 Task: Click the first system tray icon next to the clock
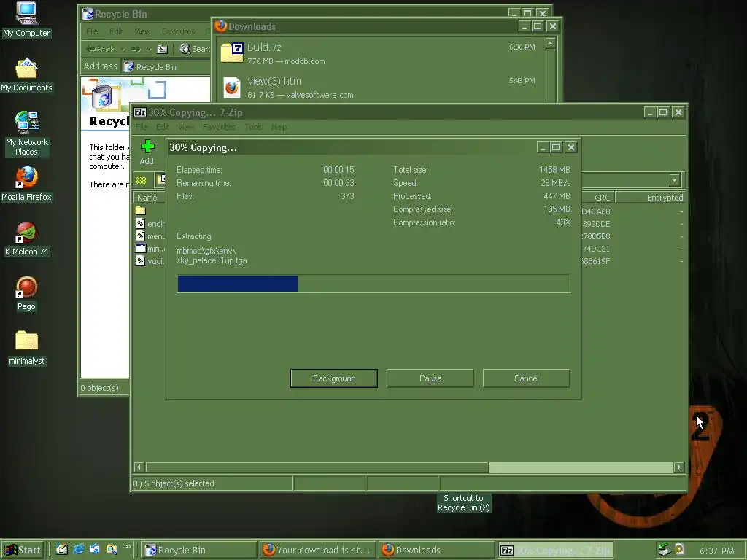click(x=664, y=550)
